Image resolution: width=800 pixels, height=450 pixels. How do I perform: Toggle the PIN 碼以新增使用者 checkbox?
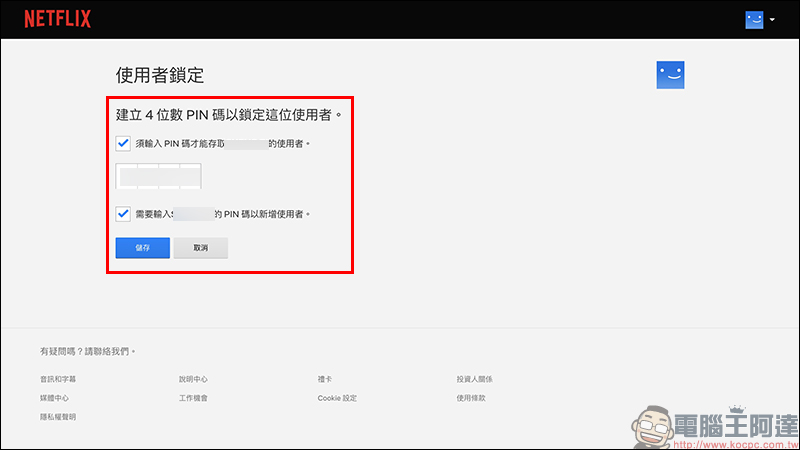point(123,214)
